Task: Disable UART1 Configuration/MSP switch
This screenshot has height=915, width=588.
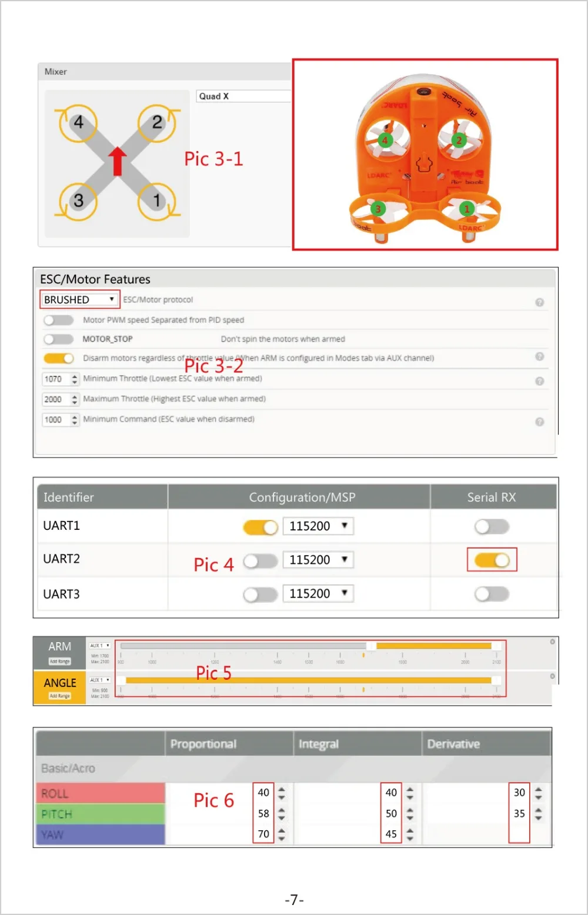Action: click(260, 527)
